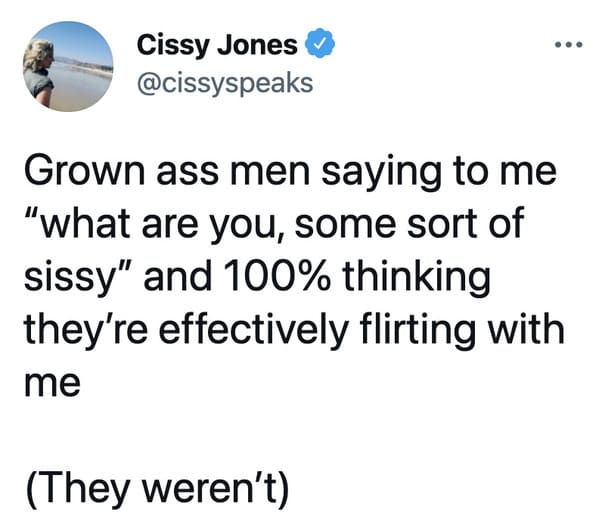Click the quoted phrase "what are you,"
The width and height of the screenshot is (599, 531).
[155, 225]
